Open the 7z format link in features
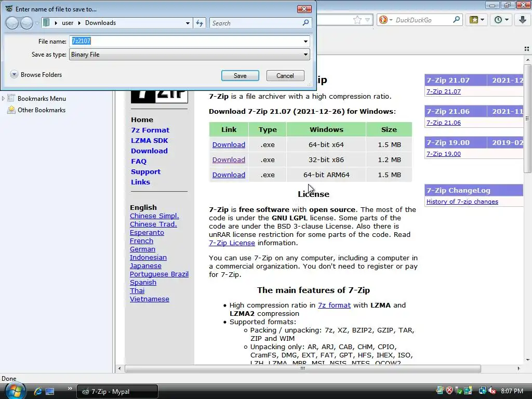The image size is (532, 399). click(334, 305)
